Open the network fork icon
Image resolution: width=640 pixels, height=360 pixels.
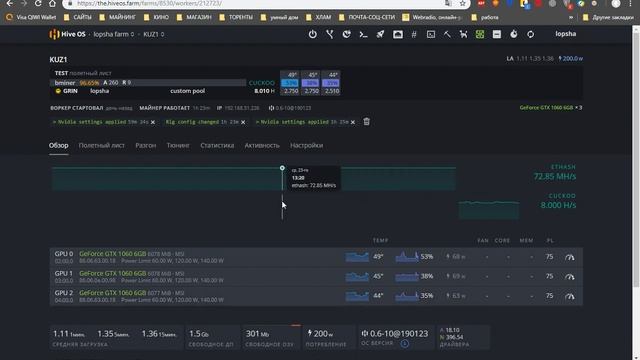329,34
